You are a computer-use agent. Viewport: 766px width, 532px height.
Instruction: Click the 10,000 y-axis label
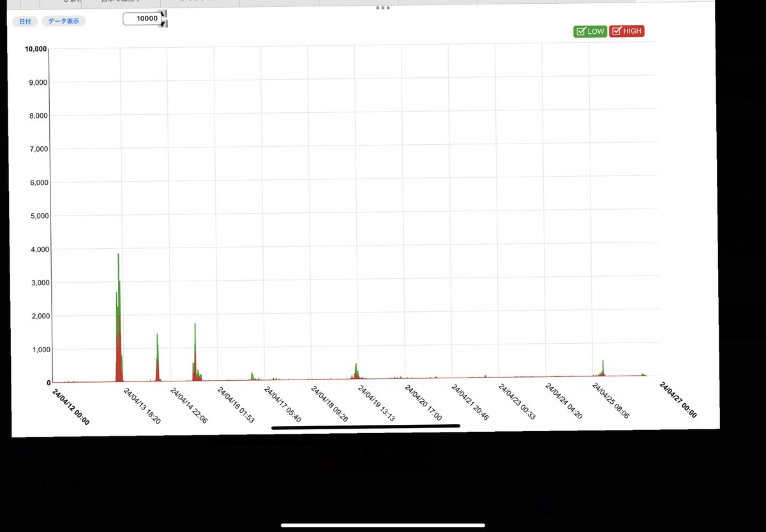[36, 48]
